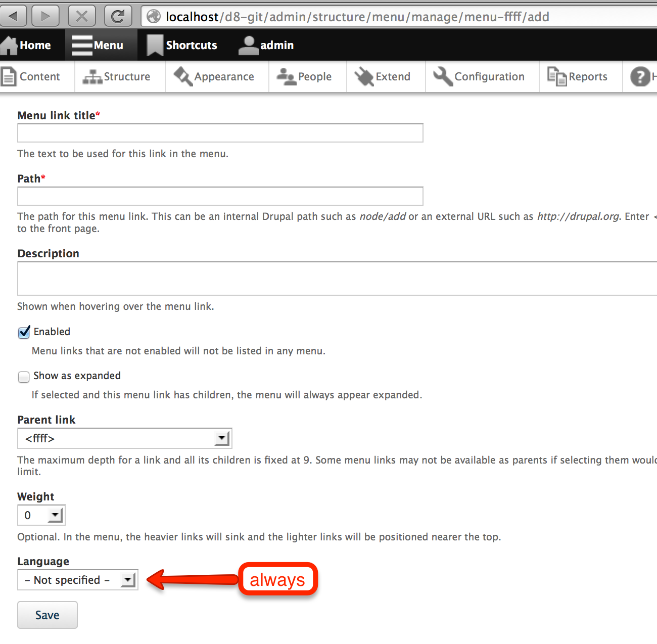Click the Content page icon

[9, 77]
